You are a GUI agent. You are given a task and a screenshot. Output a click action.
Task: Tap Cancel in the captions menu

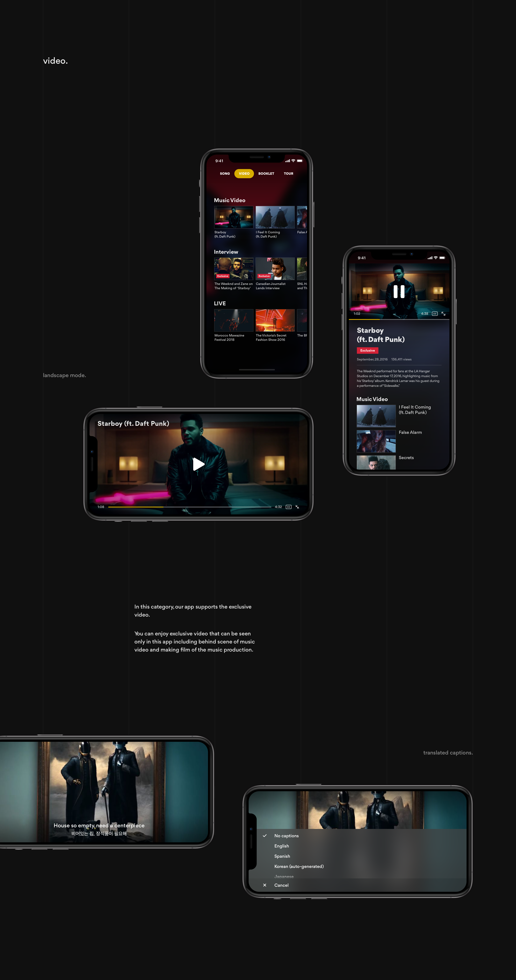(281, 885)
